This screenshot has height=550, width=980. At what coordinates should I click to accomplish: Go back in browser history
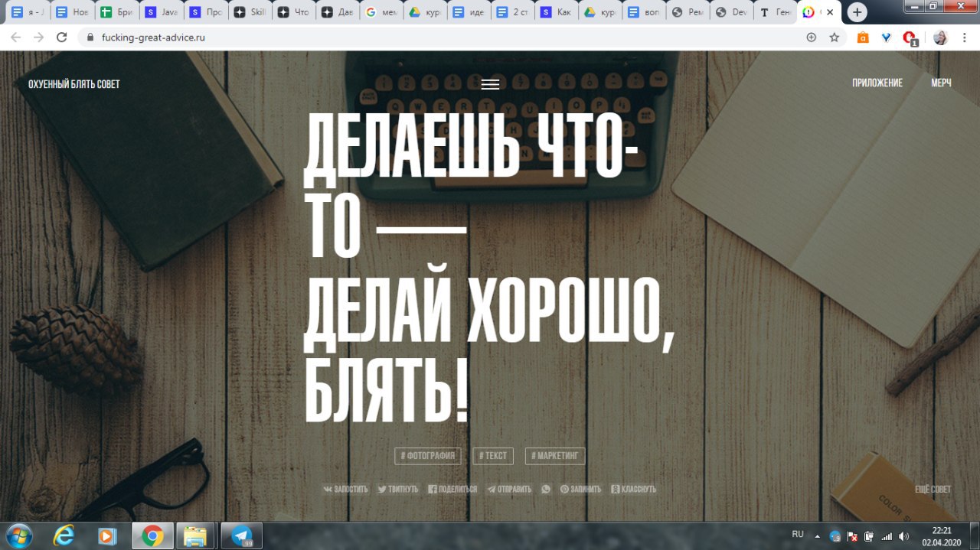(x=16, y=37)
